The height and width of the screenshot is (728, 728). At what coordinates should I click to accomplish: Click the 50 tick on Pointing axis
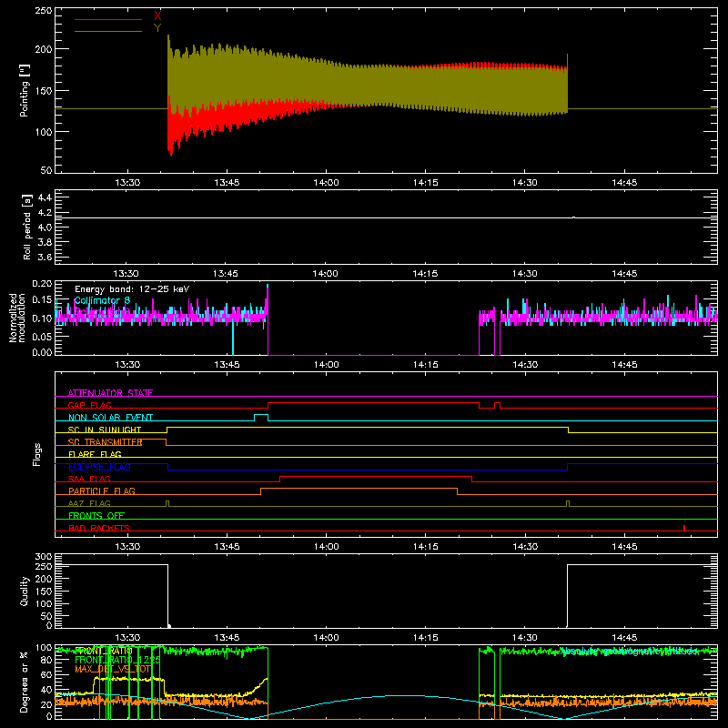point(46,170)
